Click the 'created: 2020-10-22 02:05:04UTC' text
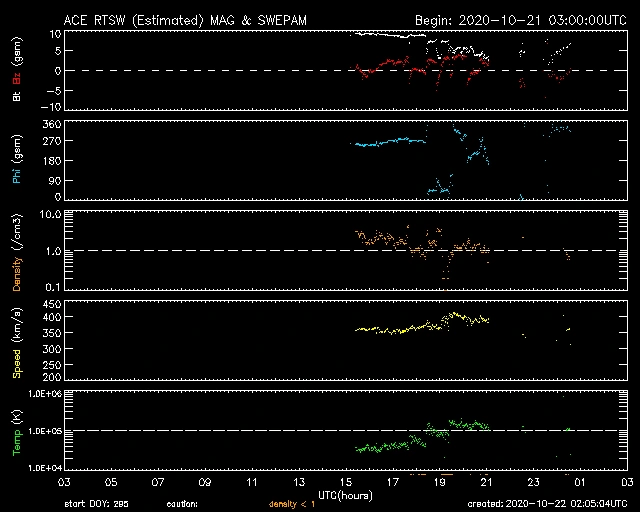This screenshot has height=512, width=640. tap(547, 504)
